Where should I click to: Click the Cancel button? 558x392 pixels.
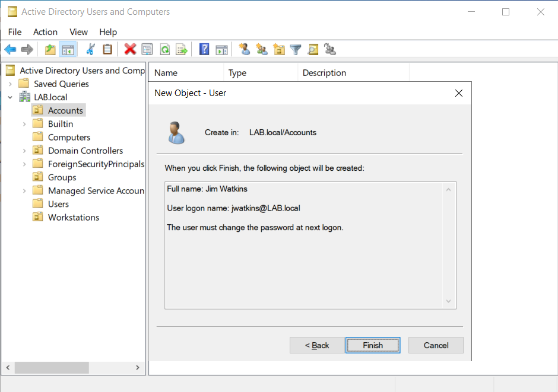436,345
